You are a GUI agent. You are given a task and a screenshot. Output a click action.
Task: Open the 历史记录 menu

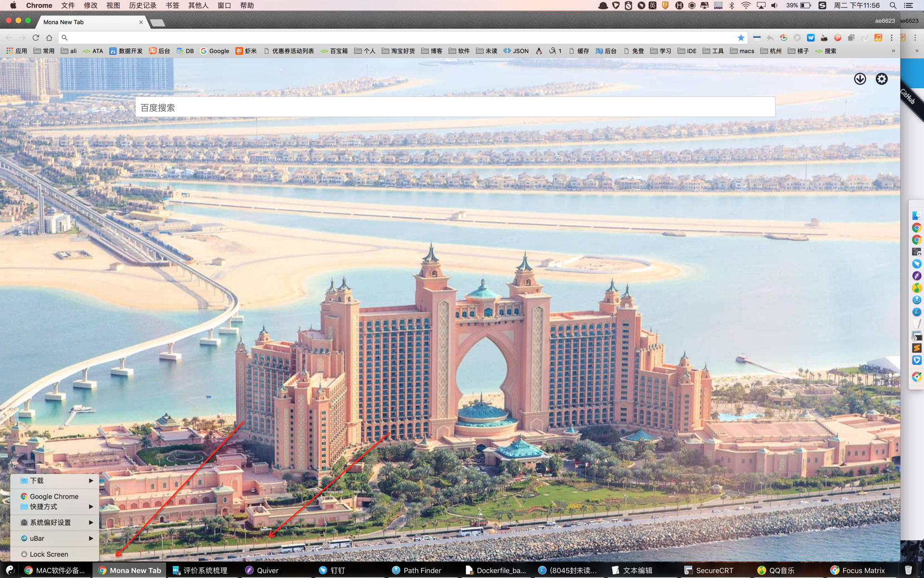(x=142, y=5)
